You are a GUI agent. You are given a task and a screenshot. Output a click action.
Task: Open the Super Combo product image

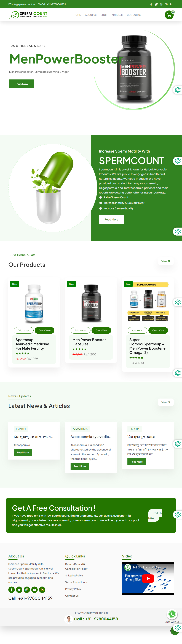pyautogui.click(x=148, y=302)
